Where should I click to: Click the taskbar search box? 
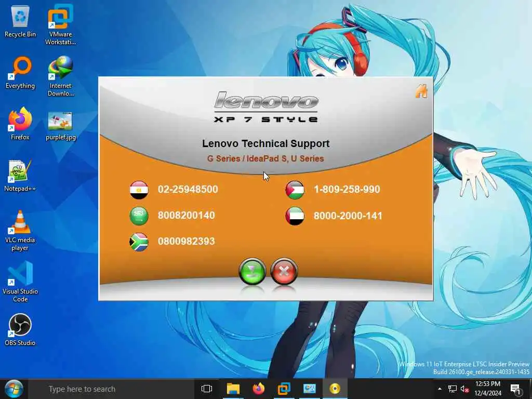[x=111, y=389]
